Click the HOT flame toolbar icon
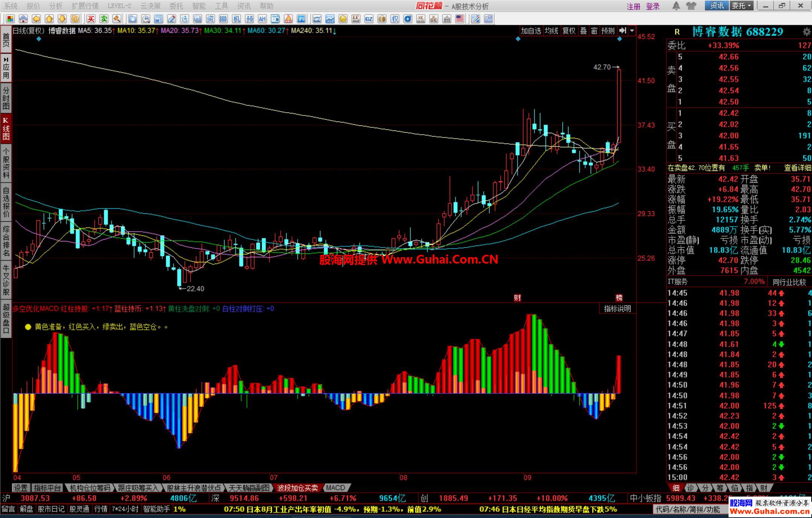Screen dimensions: 812x518 pyautogui.click(x=288, y=19)
